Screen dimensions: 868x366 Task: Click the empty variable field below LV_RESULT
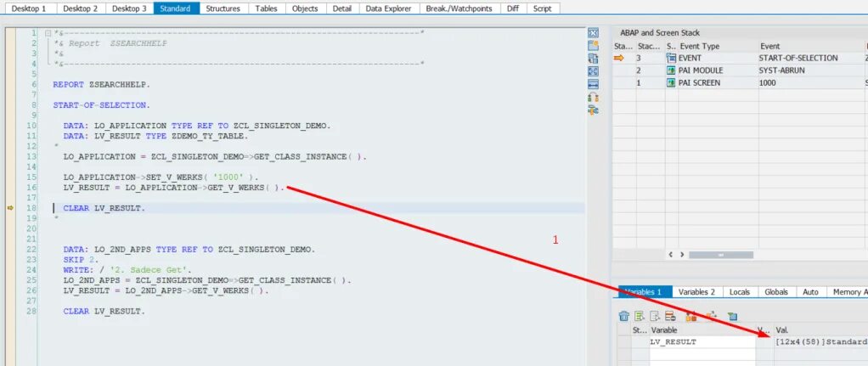pos(702,354)
